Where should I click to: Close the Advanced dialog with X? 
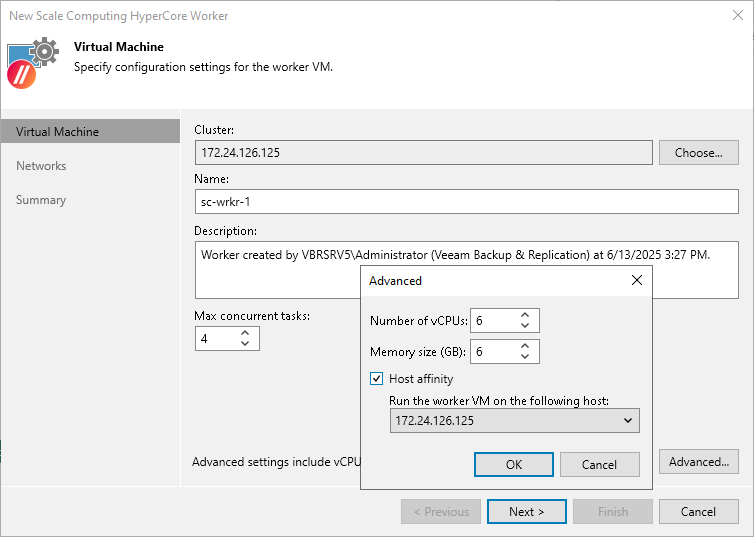637,280
